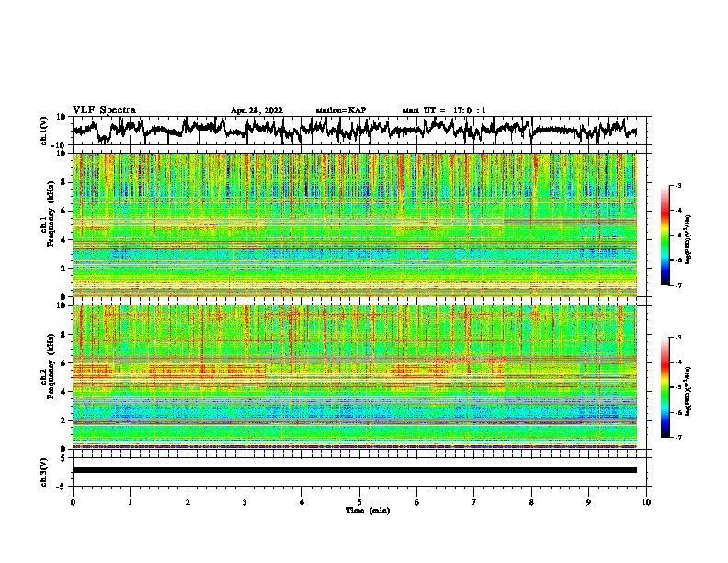Click the "ch.3(V)" axis label

pos(44,472)
